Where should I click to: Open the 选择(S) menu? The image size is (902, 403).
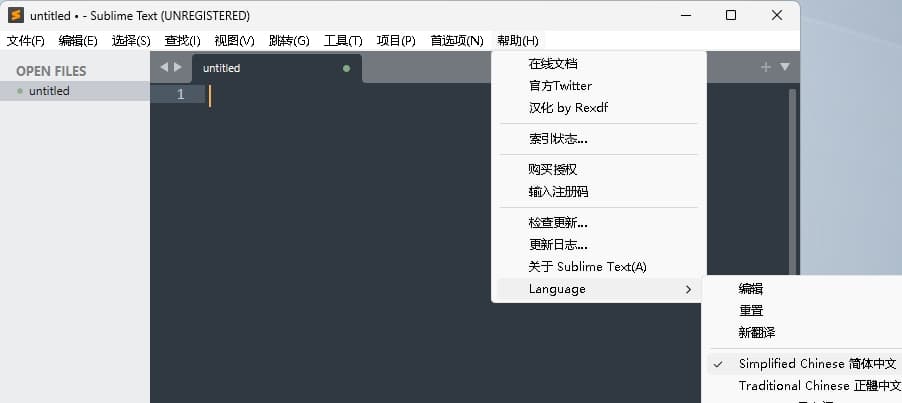pos(131,41)
